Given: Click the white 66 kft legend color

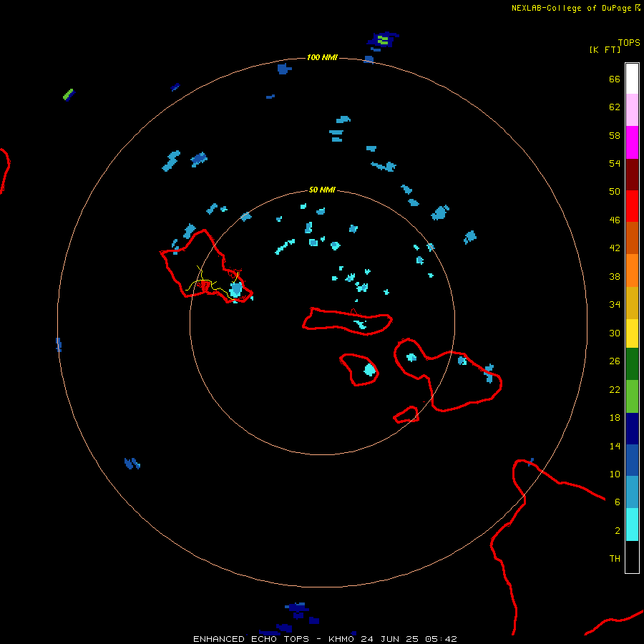Looking at the screenshot, I should tap(632, 79).
